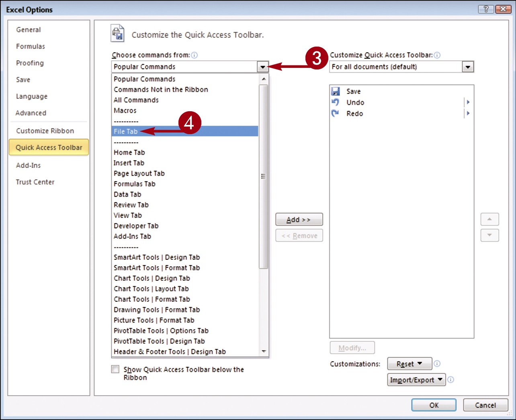Open the Trust Center category

(x=49, y=182)
